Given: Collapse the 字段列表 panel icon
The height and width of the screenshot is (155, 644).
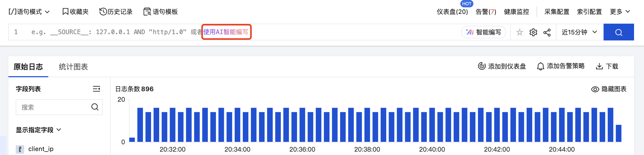Looking at the screenshot, I should pos(96,89).
